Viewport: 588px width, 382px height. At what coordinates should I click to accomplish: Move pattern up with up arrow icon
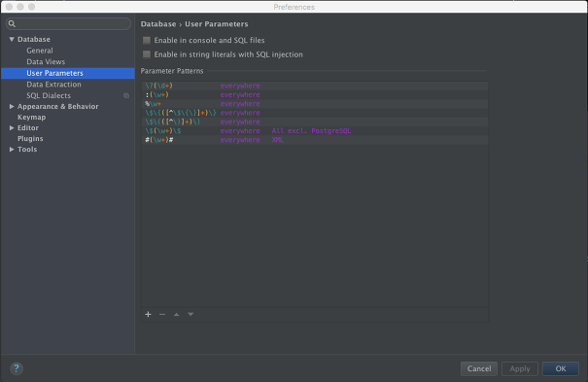(176, 314)
